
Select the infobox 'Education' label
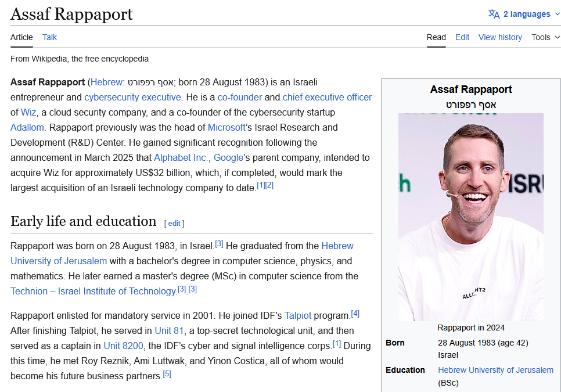coord(405,370)
